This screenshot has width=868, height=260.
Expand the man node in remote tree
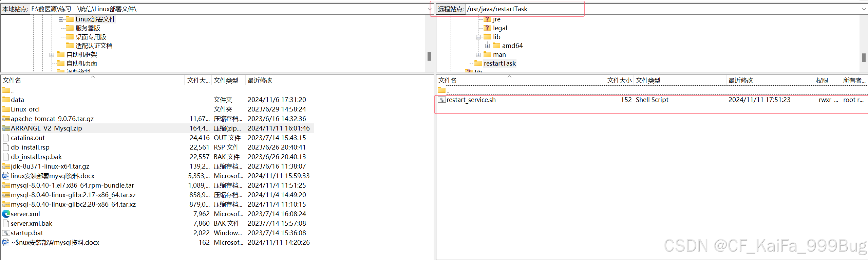pyautogui.click(x=478, y=55)
